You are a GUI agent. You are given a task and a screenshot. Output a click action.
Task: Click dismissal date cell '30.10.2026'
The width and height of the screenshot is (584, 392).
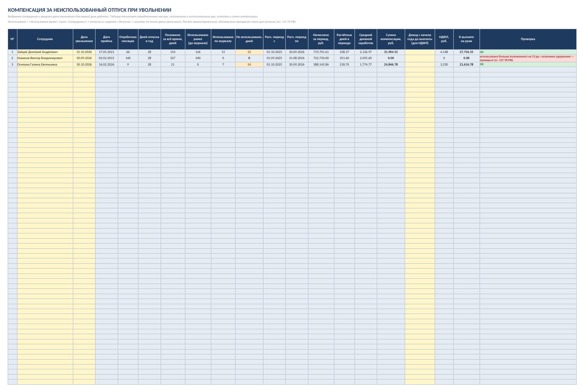point(84,64)
